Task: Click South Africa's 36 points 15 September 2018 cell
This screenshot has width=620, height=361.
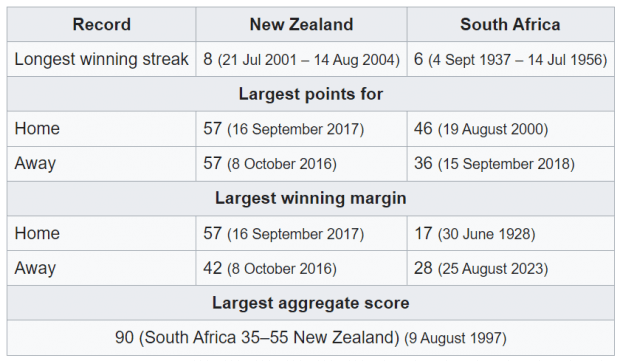Action: tap(510, 164)
